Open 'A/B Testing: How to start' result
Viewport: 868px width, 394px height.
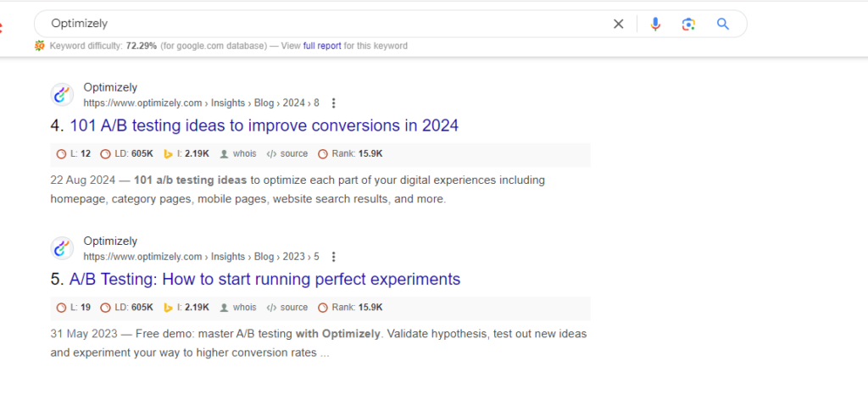click(264, 280)
